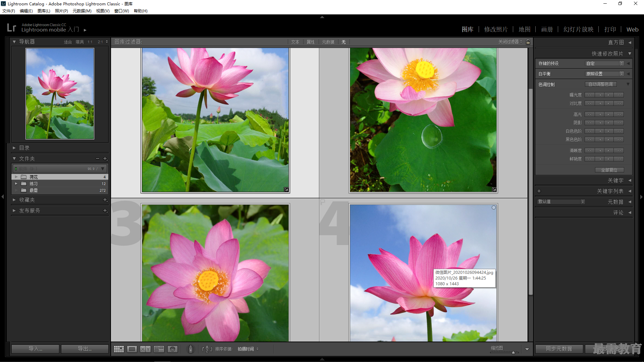Click flag icon on fourth photo cell
The image size is (644, 362).
tap(323, 202)
